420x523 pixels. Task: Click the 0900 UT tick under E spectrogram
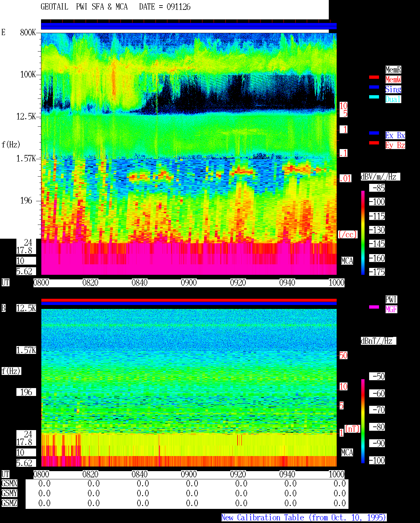[x=189, y=283]
